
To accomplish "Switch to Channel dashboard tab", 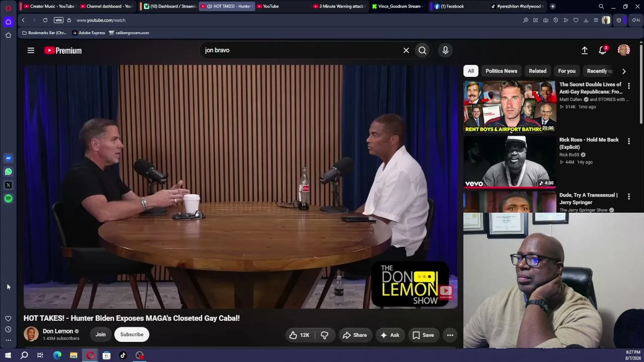I will 106,7.
